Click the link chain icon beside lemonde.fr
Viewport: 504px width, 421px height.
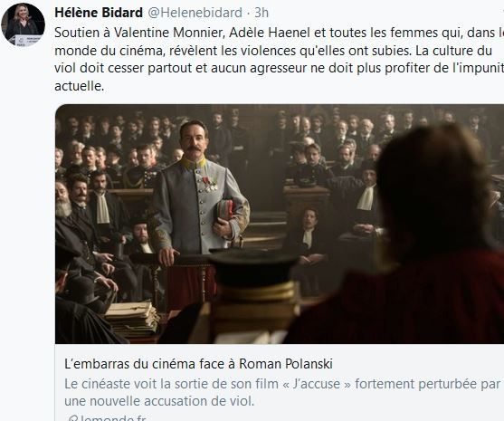click(x=73, y=418)
